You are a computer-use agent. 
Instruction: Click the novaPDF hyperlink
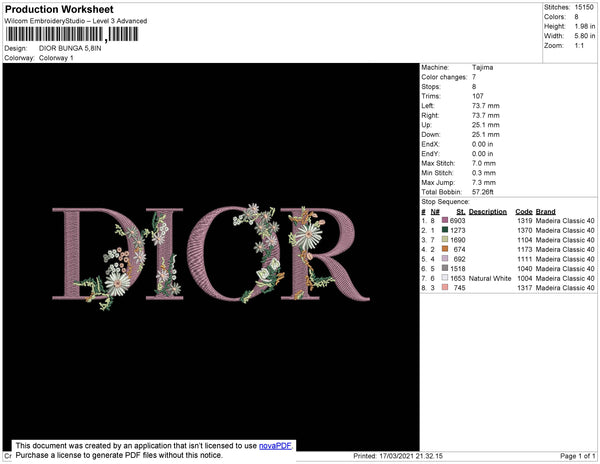click(x=275, y=446)
